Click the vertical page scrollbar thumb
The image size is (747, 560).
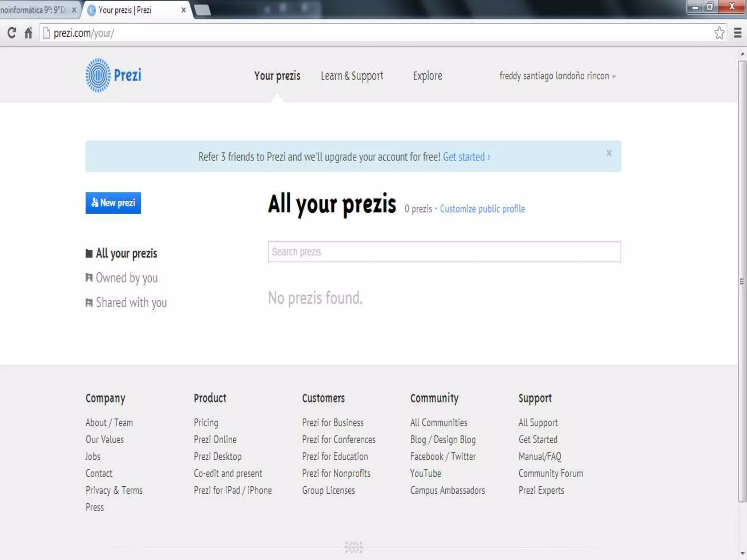pyautogui.click(x=742, y=281)
